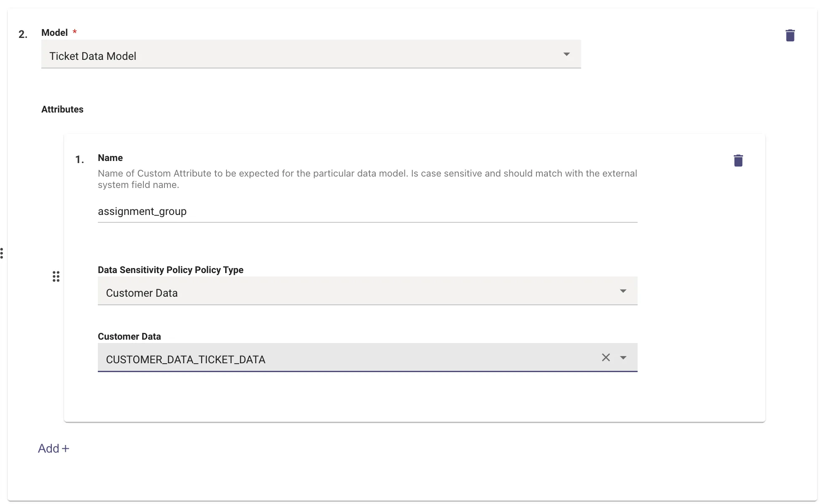This screenshot has height=504, width=824.
Task: Grab the six-dot drag handle of attribute
Action: (56, 276)
